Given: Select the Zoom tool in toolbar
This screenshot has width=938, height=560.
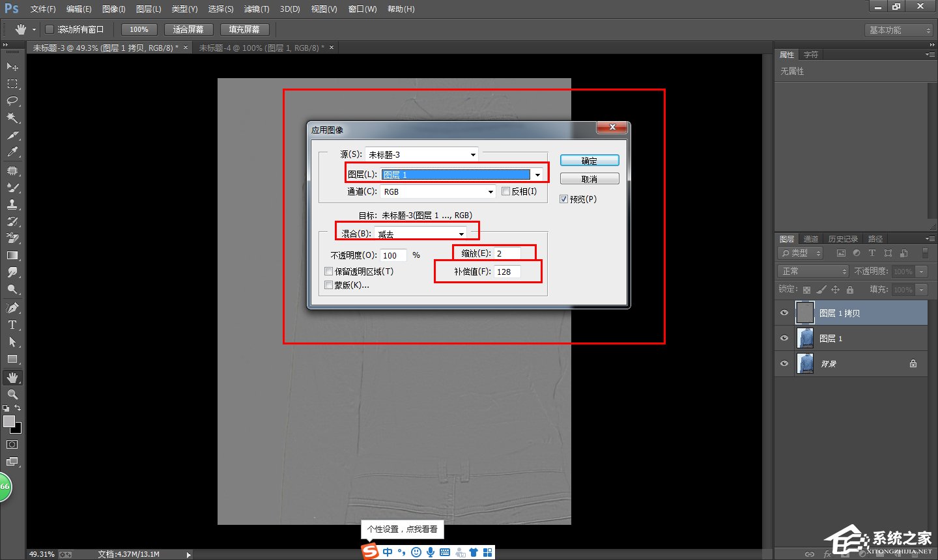Looking at the screenshot, I should [x=12, y=395].
